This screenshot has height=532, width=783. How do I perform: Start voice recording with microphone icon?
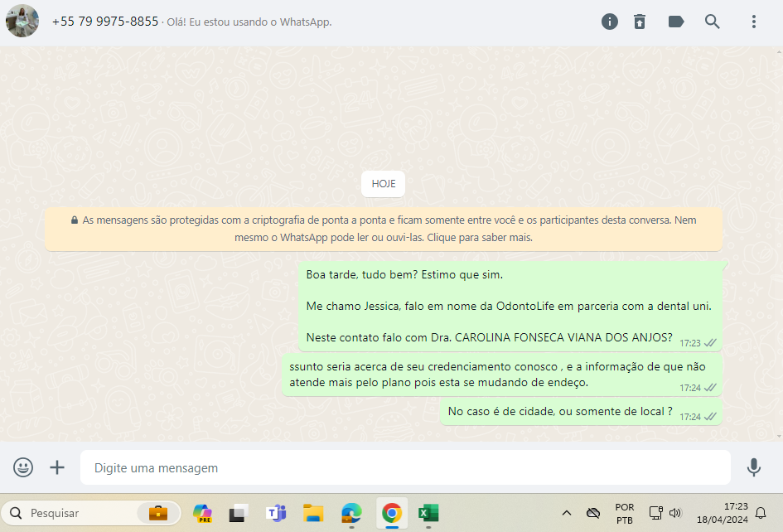753,467
